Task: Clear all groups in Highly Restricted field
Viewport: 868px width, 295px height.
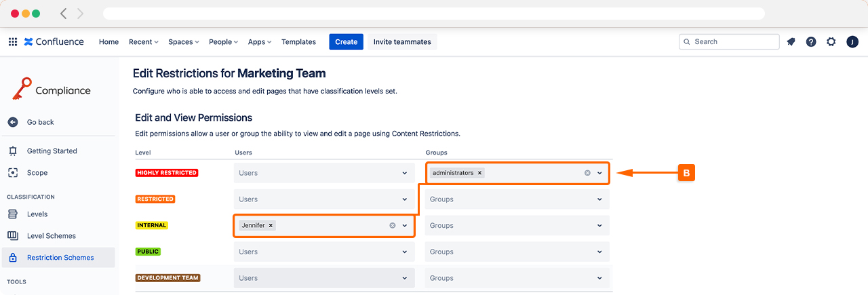Action: pyautogui.click(x=587, y=173)
